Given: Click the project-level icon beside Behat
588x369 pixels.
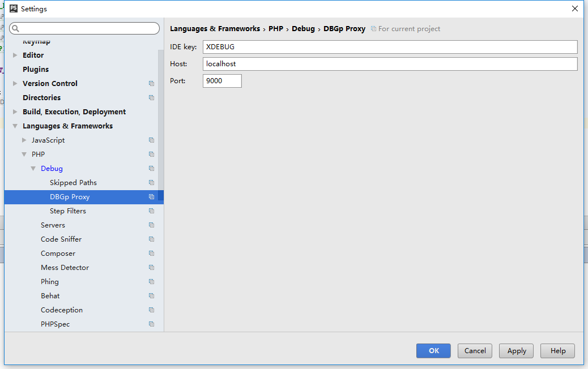Looking at the screenshot, I should coord(151,296).
